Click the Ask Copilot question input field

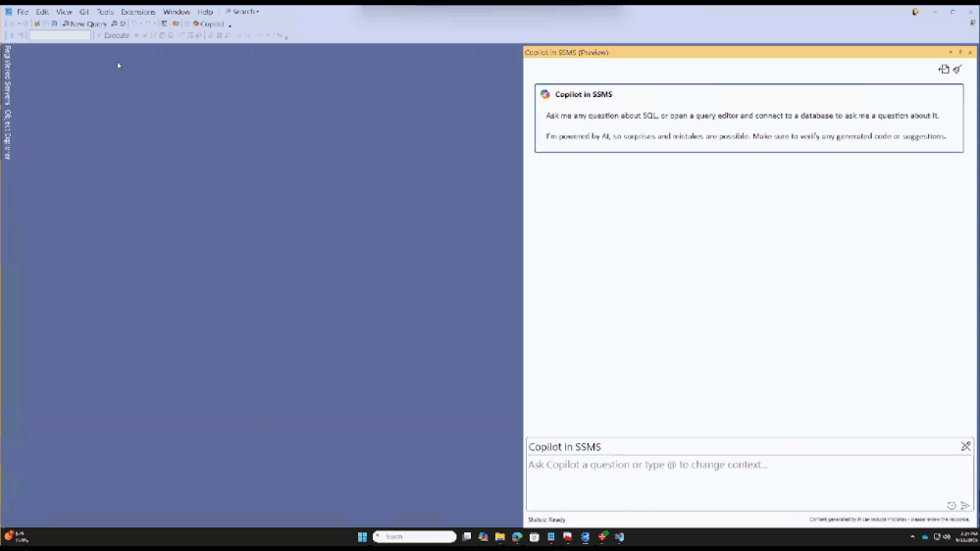pos(748,482)
